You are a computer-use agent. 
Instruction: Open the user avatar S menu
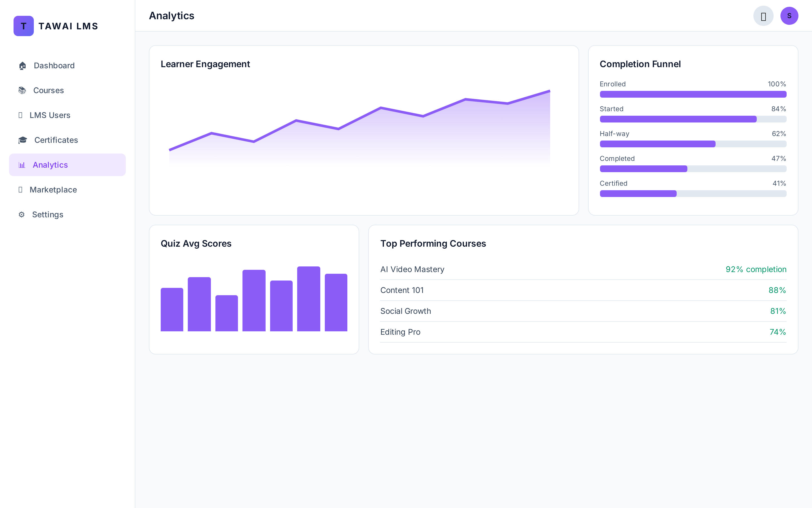[789, 16]
